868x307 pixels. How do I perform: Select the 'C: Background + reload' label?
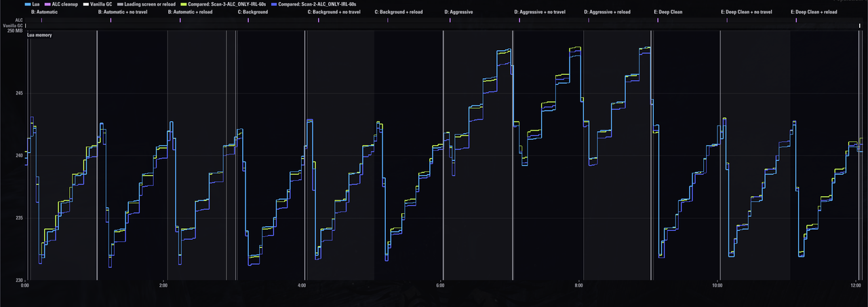coord(400,12)
